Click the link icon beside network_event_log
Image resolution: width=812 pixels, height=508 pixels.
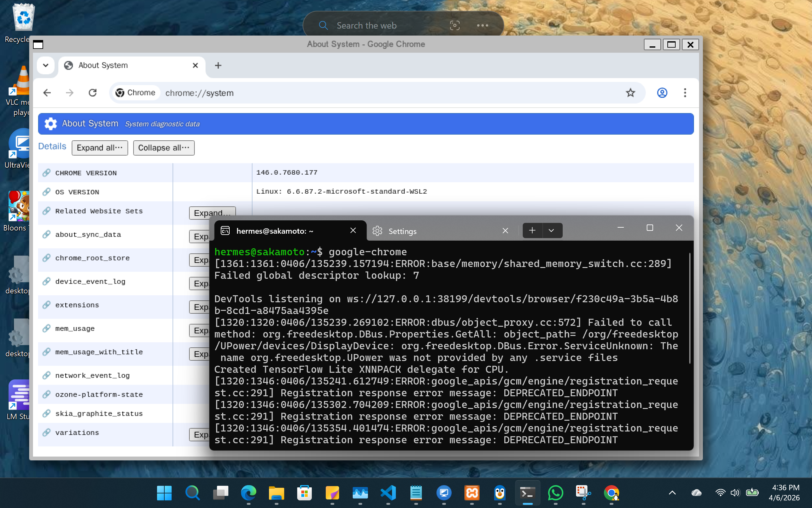(x=46, y=375)
